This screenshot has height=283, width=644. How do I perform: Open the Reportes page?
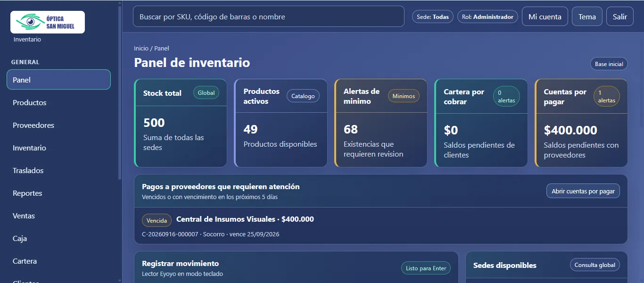pyautogui.click(x=58, y=193)
